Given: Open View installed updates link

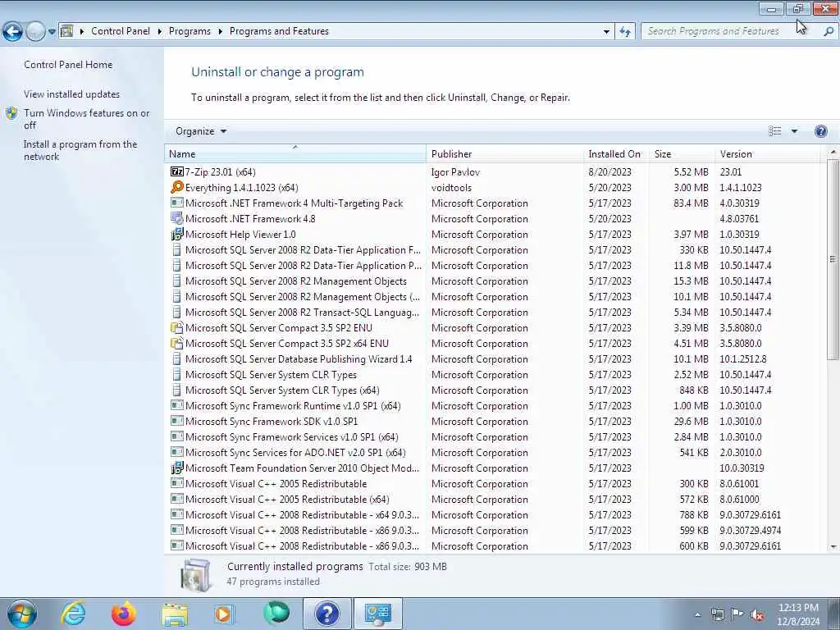Looking at the screenshot, I should click(x=72, y=94).
